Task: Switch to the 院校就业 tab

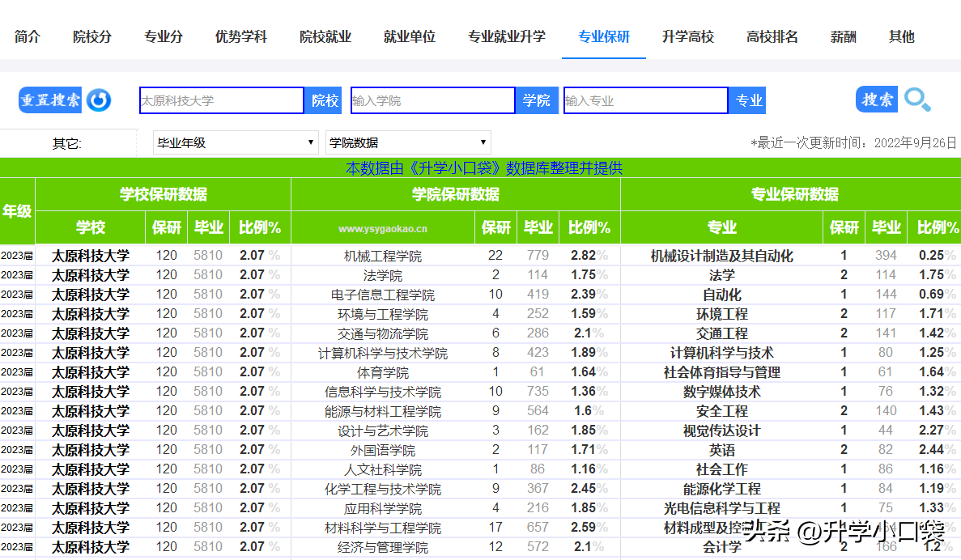Action: point(325,36)
